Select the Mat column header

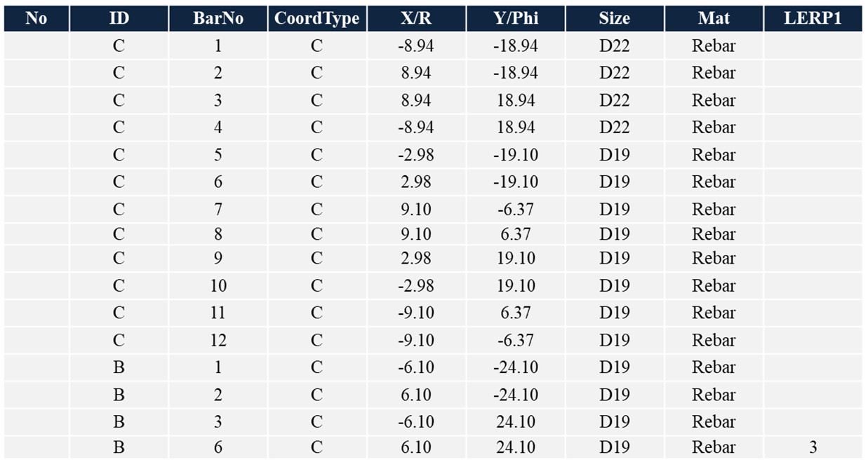coord(714,19)
